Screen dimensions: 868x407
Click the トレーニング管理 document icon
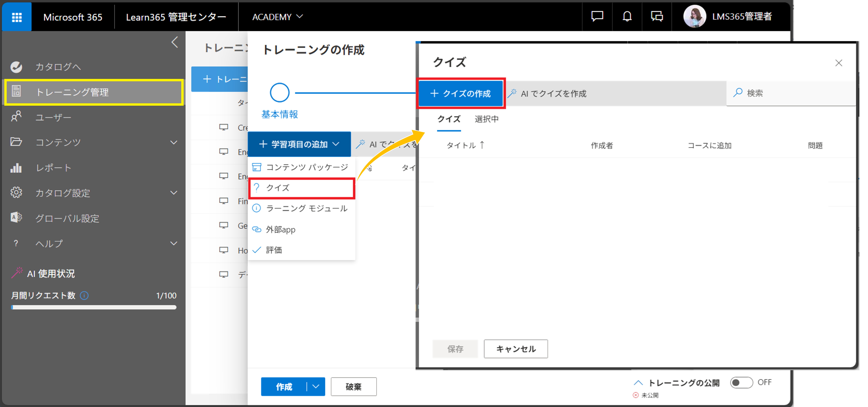click(16, 91)
